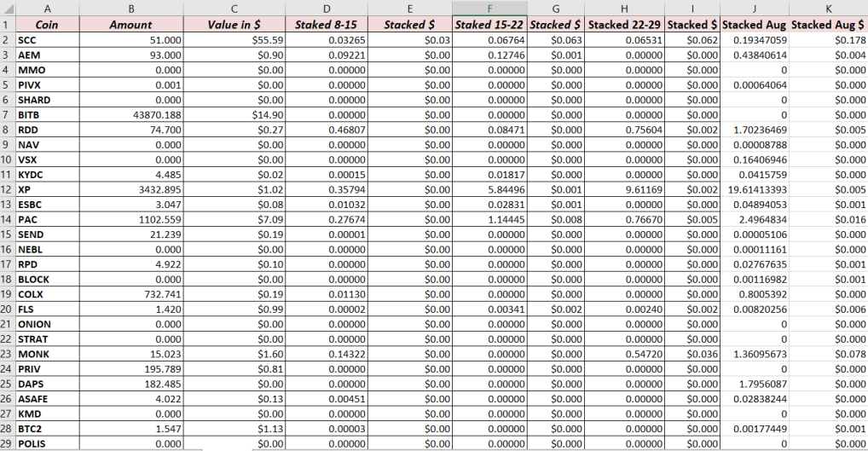Click the SCC value cell $55.59
868x451 pixels.
click(234, 40)
